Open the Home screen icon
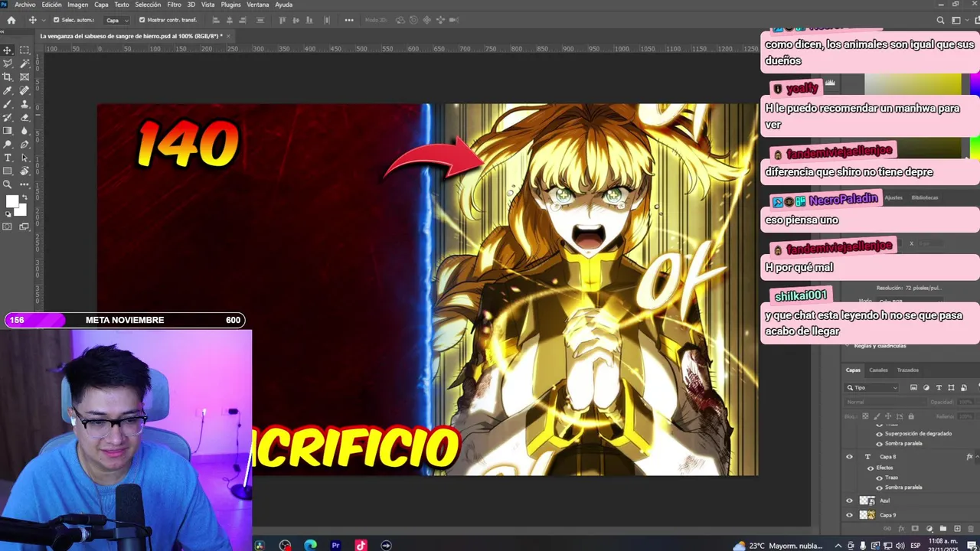The width and height of the screenshot is (980, 551). 11,20
